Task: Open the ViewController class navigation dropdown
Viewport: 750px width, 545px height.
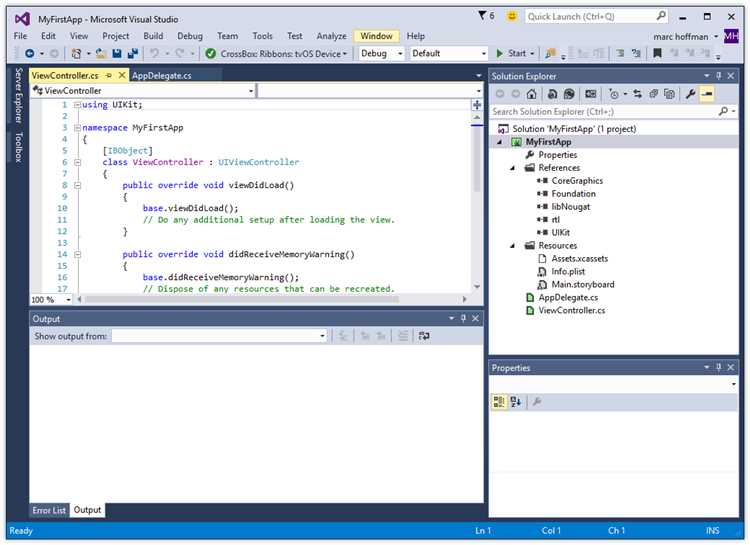Action: pyautogui.click(x=251, y=91)
